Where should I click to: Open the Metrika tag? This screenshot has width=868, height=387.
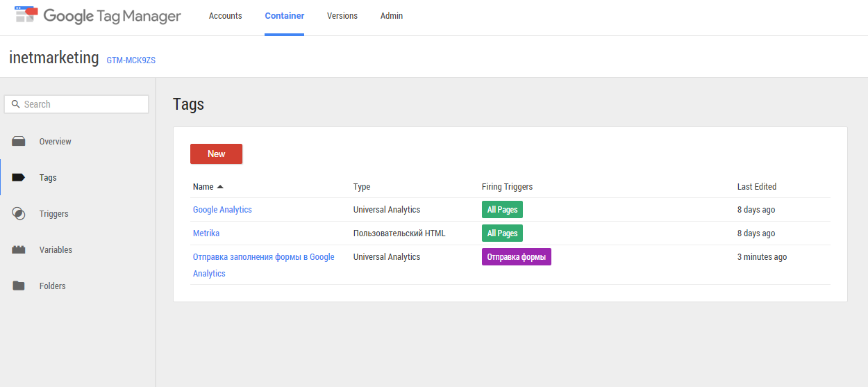click(x=206, y=233)
